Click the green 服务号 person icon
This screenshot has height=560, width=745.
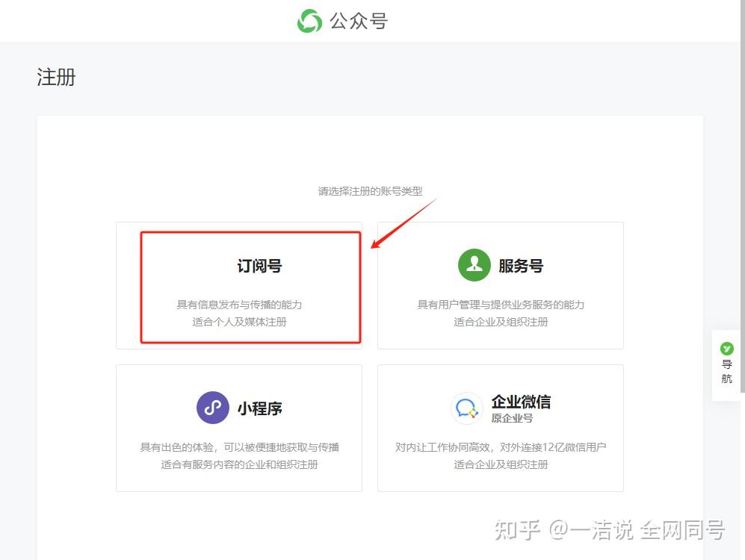tap(474, 265)
